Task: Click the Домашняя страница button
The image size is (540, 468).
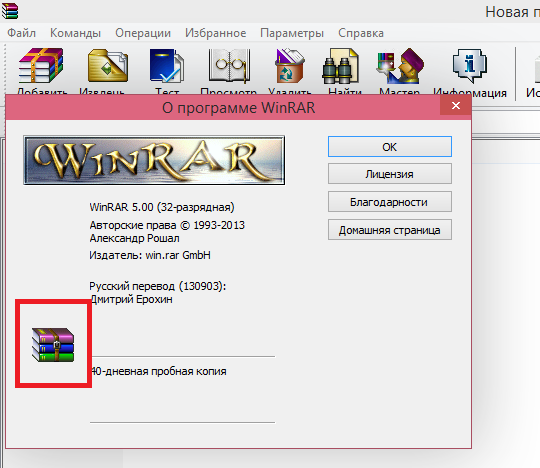Action: (390, 230)
